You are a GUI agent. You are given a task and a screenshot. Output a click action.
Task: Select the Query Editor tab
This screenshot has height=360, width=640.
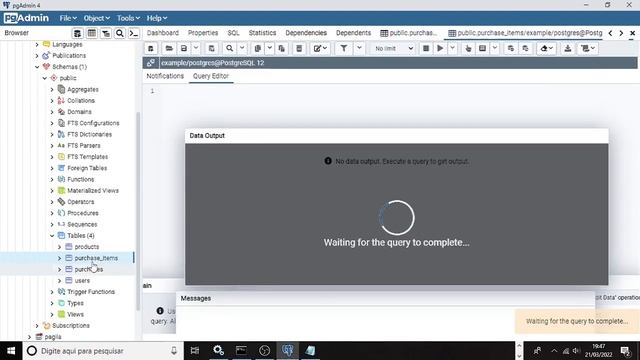211,76
